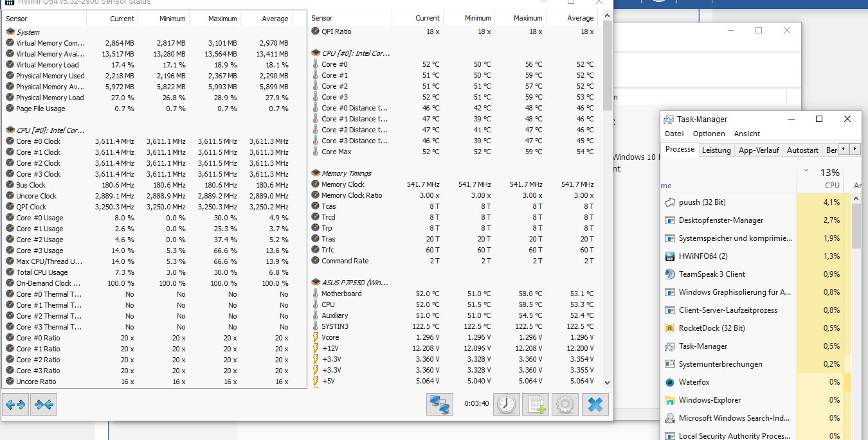868x440 pixels.
Task: Reset the elapsed time clock icon
Action: [x=507, y=405]
